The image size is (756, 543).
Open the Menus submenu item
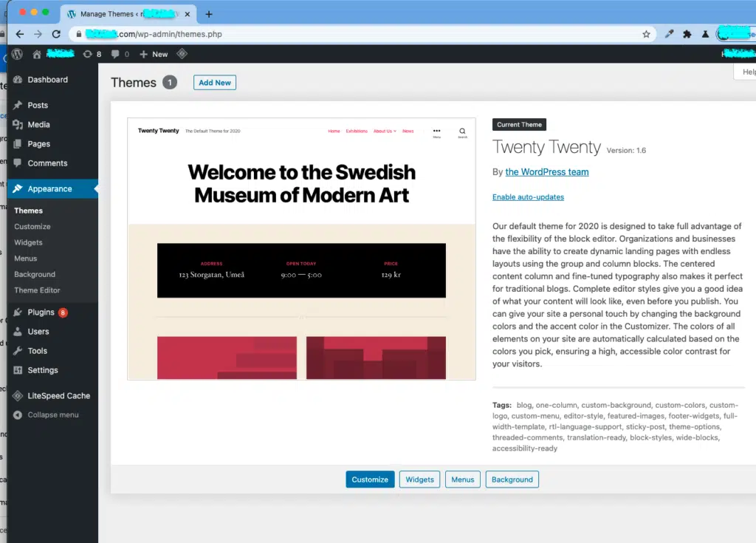pyautogui.click(x=26, y=259)
